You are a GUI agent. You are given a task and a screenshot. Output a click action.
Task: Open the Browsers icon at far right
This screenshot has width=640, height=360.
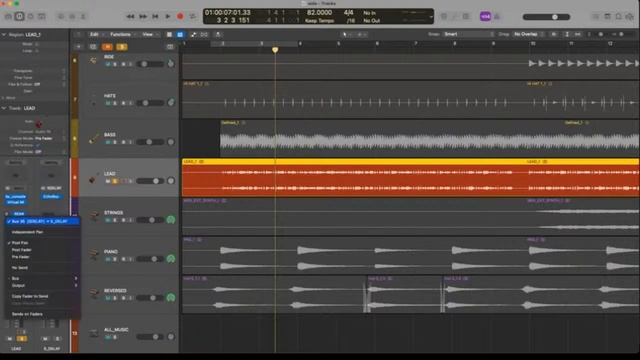coord(630,17)
